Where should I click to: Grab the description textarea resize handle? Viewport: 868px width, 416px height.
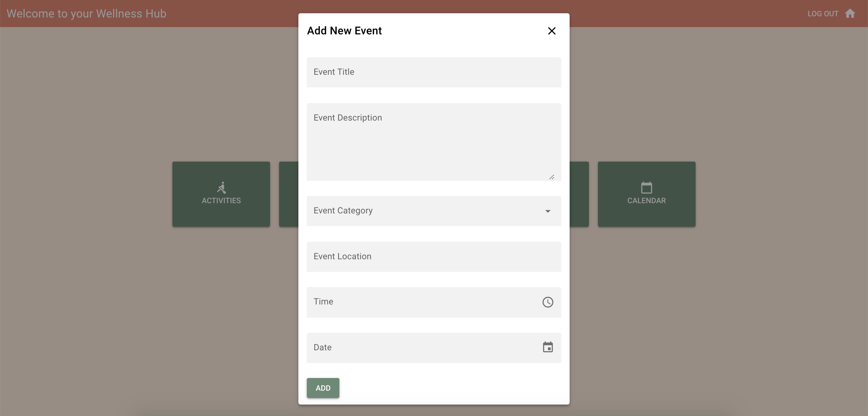coord(552,177)
